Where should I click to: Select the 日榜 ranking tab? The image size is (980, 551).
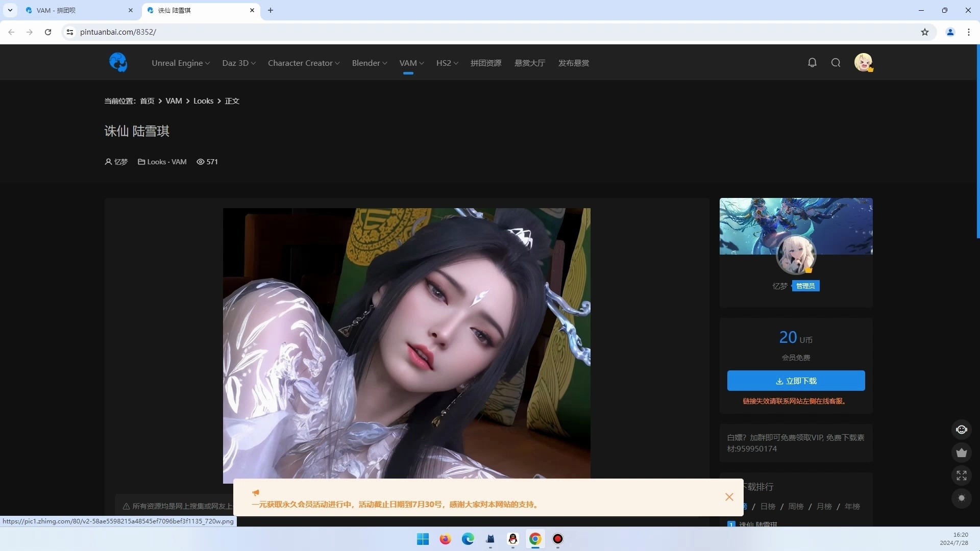coord(768,506)
